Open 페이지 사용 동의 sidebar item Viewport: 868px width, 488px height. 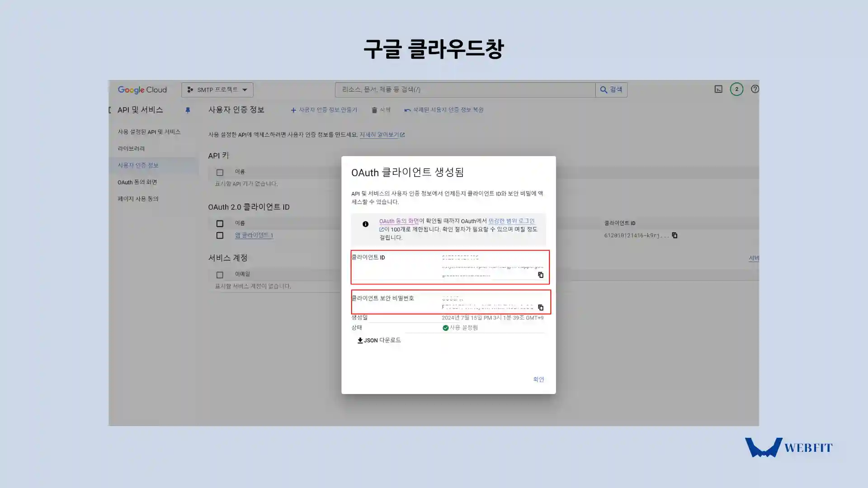138,199
